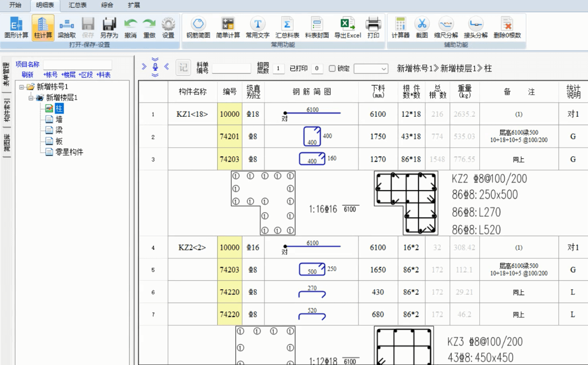Image resolution: width=588 pixels, height=365 pixels.
Task: Collapse the 新增栋号1 tree node
Action: click(22, 87)
